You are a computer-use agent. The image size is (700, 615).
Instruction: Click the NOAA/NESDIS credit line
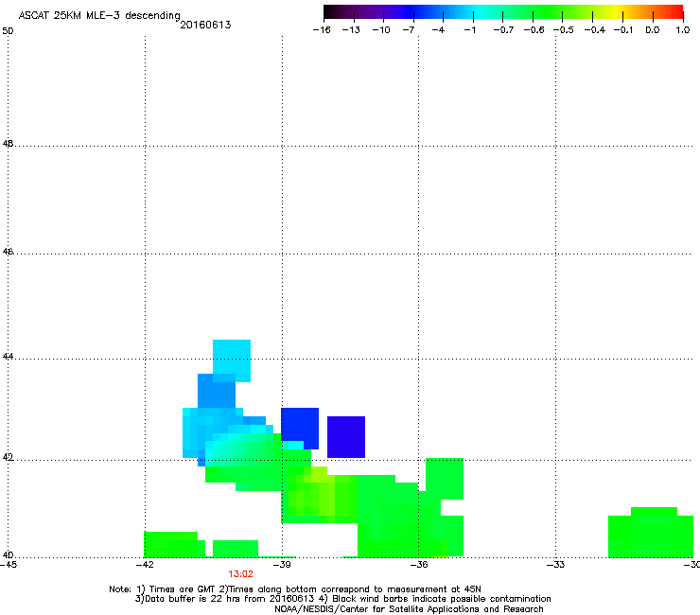409,609
